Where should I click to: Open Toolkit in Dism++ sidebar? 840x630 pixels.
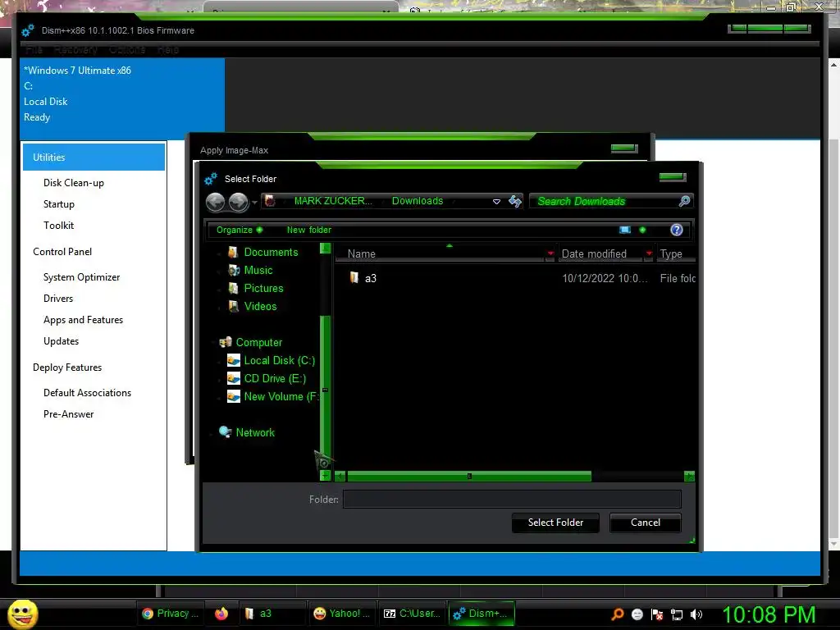(58, 226)
